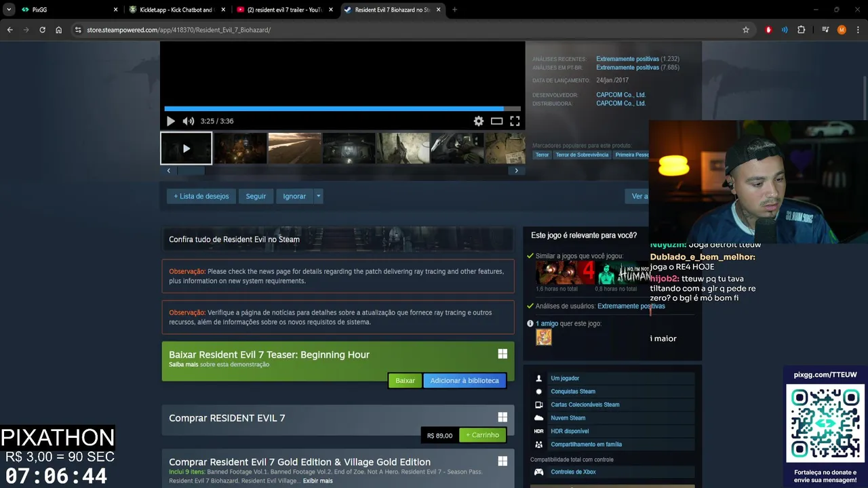The height and width of the screenshot is (488, 868).
Task: Open Controles de Xbox compatibility row
Action: (x=612, y=472)
